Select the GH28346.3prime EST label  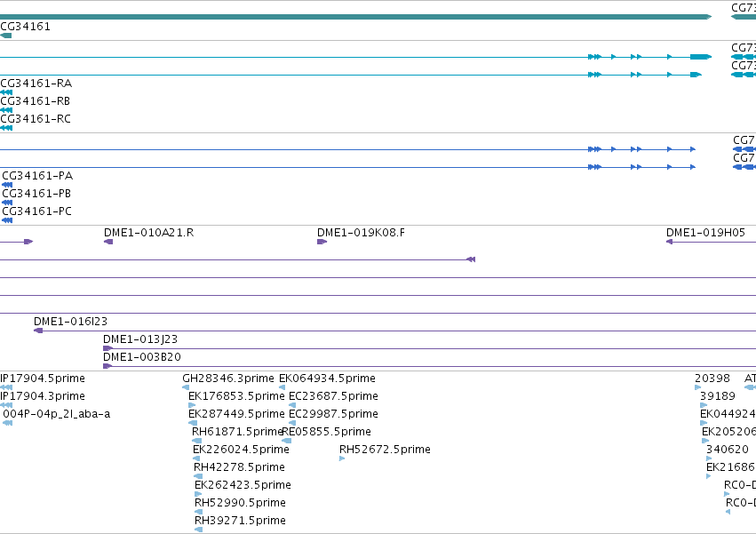(x=228, y=379)
